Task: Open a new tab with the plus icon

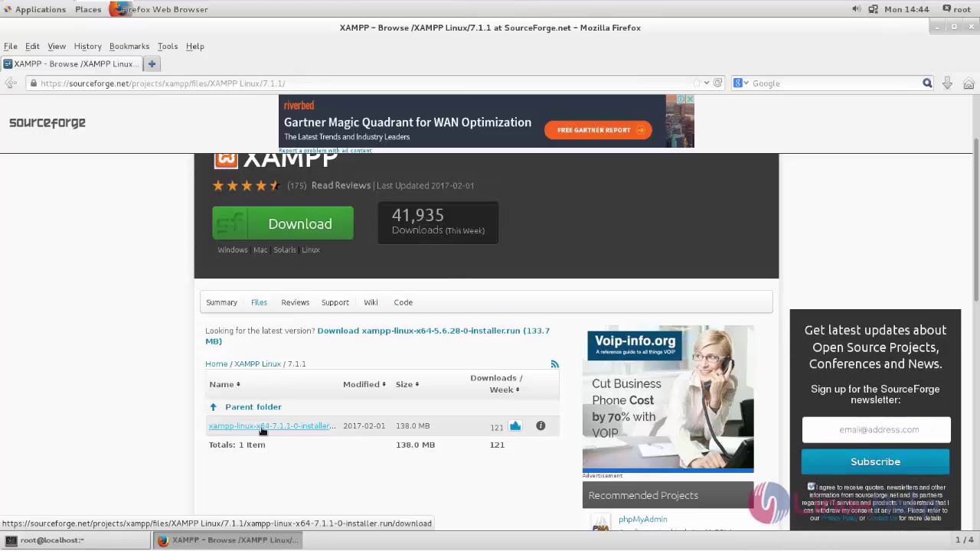Action: (x=152, y=64)
